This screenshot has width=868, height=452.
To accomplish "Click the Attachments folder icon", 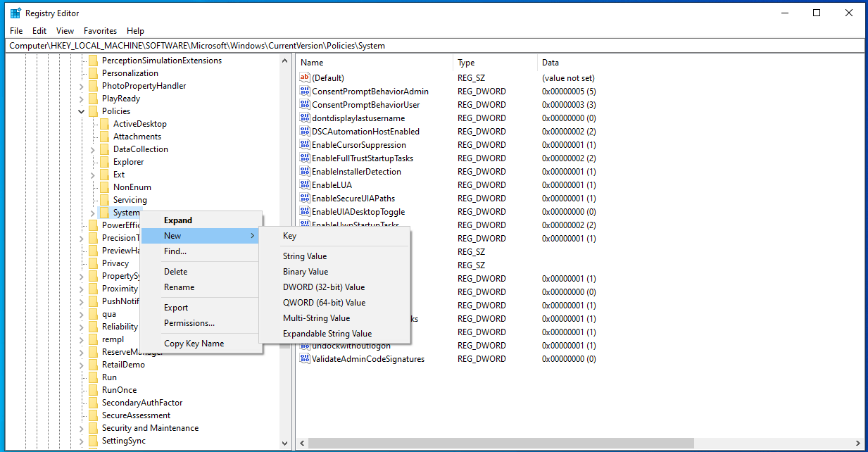I will [104, 136].
